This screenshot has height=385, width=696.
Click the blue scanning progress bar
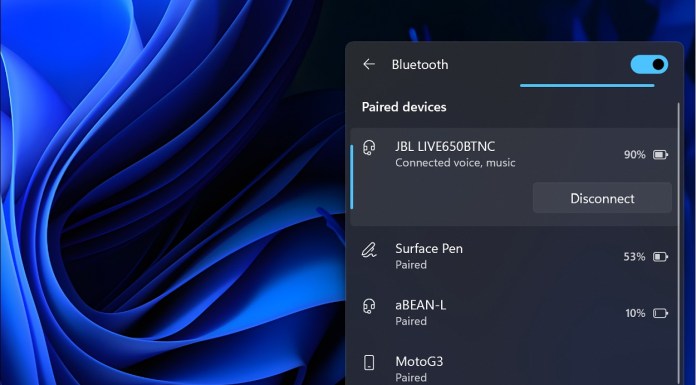(587, 85)
